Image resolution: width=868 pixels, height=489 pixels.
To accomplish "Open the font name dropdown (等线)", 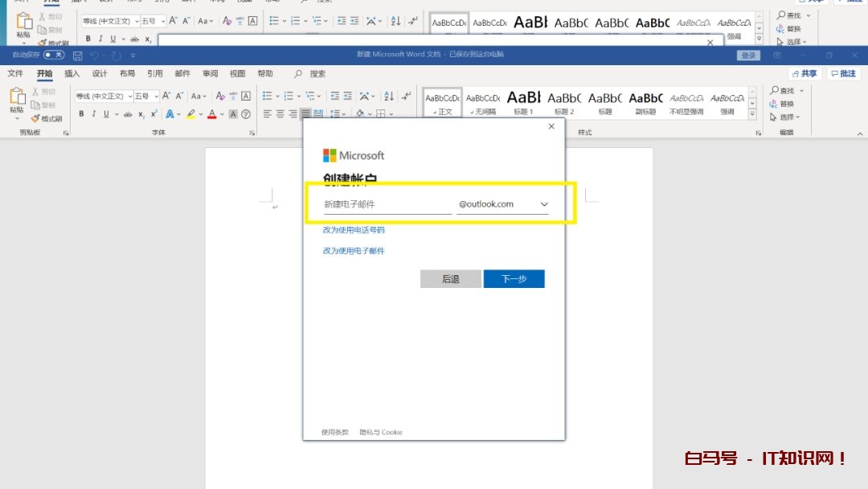I will click(102, 96).
